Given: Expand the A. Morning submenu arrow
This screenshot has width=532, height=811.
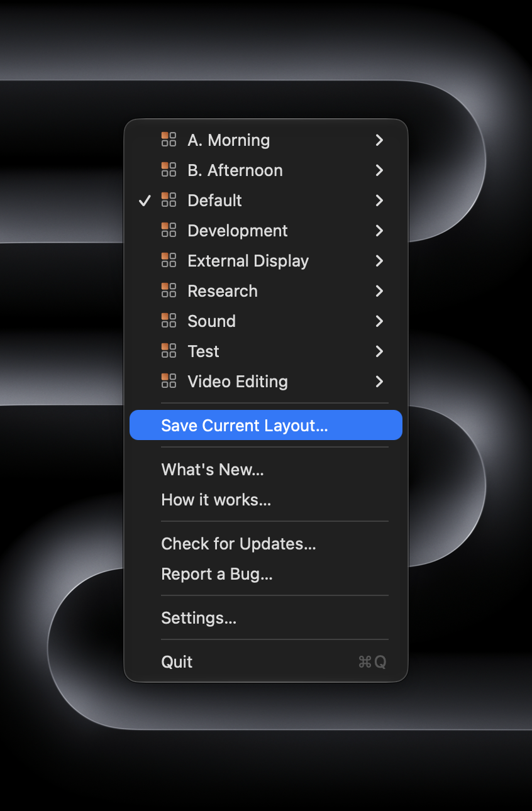Looking at the screenshot, I should (x=379, y=140).
